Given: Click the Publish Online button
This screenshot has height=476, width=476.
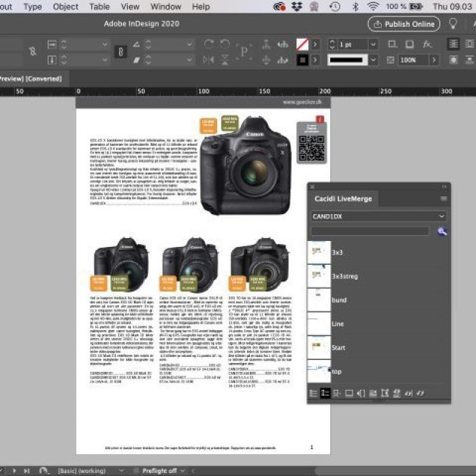Looking at the screenshot, I should click(x=404, y=24).
